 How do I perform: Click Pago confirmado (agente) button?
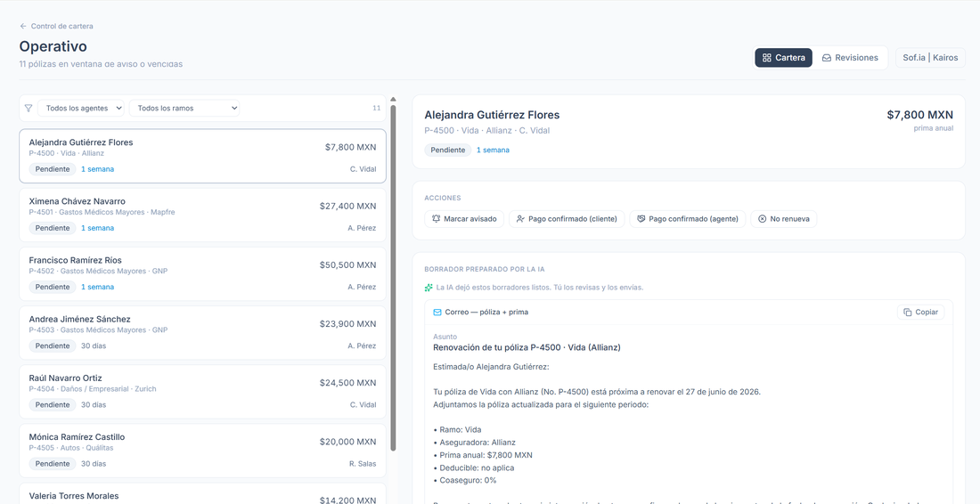point(688,219)
